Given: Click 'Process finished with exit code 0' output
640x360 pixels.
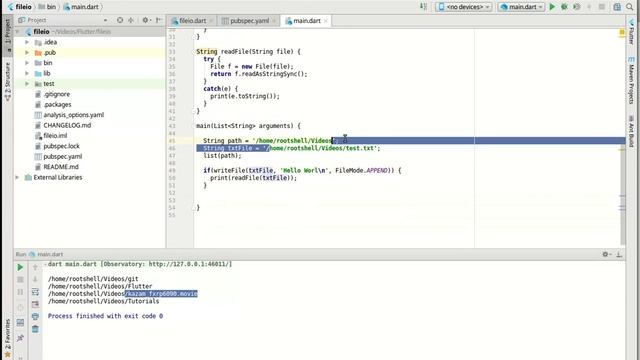Looking at the screenshot, I should [x=105, y=316].
